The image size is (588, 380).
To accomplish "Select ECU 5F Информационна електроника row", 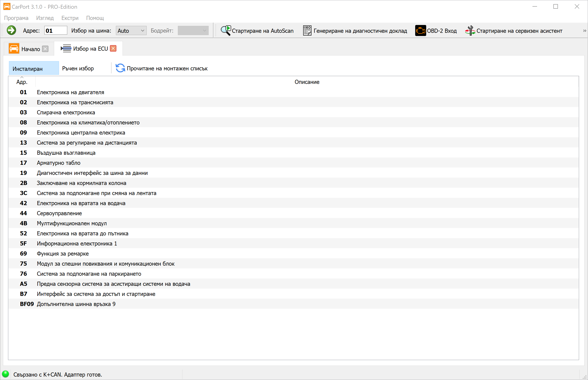I will [77, 244].
